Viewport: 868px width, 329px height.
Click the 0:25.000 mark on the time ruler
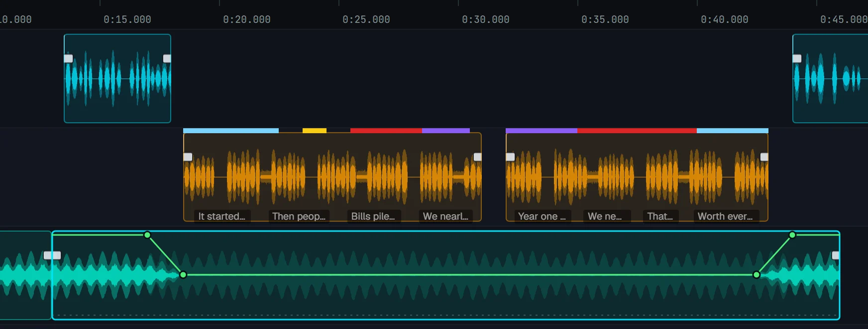(x=366, y=19)
